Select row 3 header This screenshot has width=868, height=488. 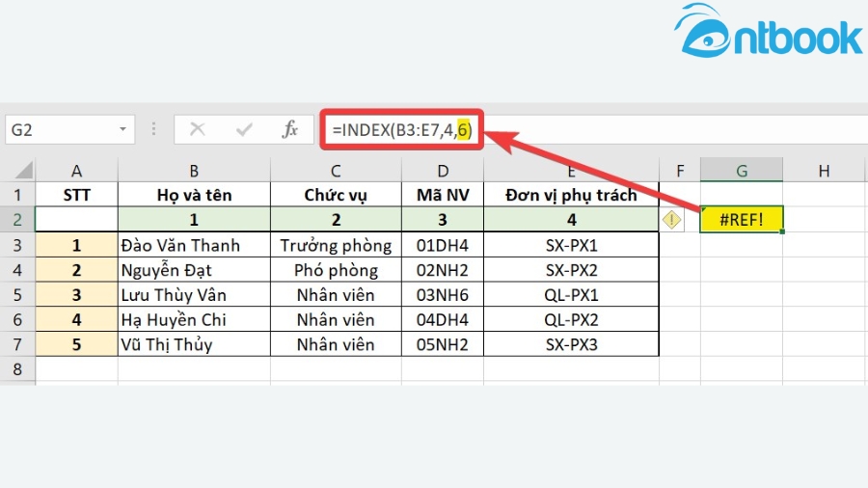pos(17,245)
